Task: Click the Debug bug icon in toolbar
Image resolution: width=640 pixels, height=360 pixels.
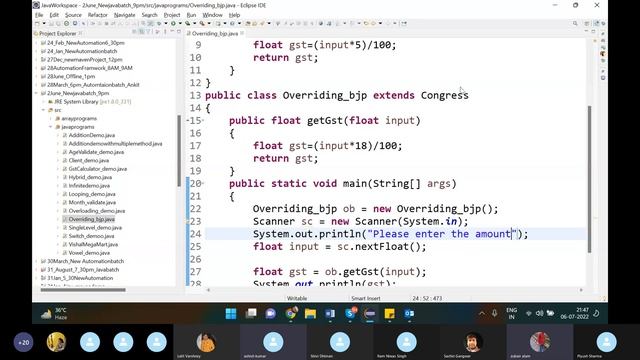Action: click(159, 24)
